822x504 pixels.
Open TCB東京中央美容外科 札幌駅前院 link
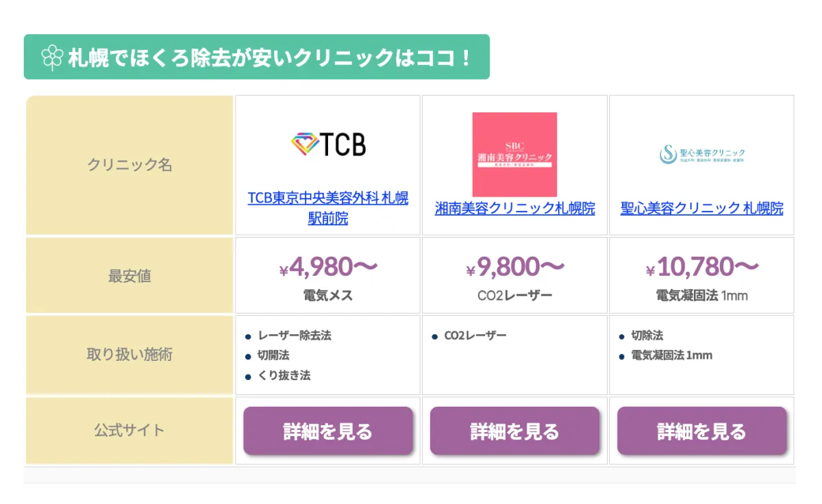coord(328,208)
